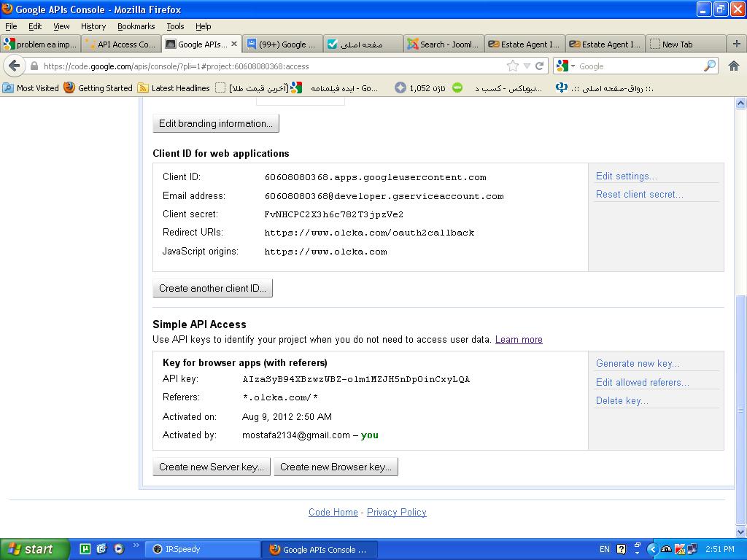
Task: Switch to the API Access Co... tab
Action: coord(121,44)
